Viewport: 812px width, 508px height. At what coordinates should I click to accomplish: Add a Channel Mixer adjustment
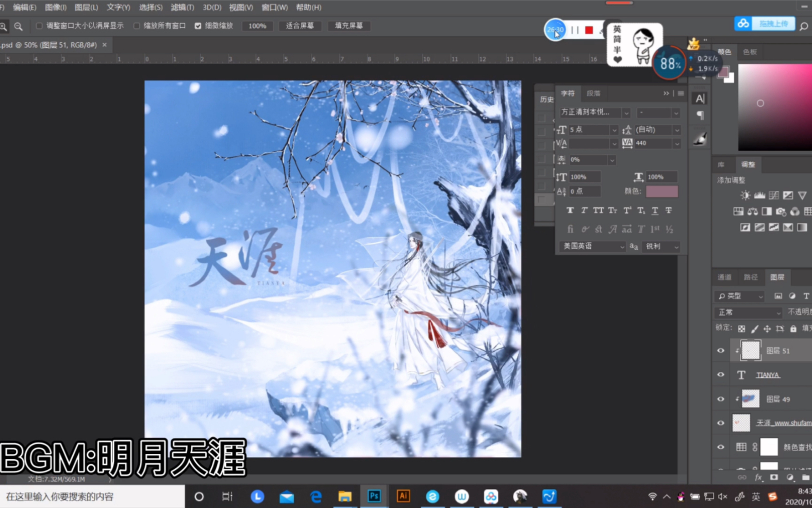click(795, 211)
